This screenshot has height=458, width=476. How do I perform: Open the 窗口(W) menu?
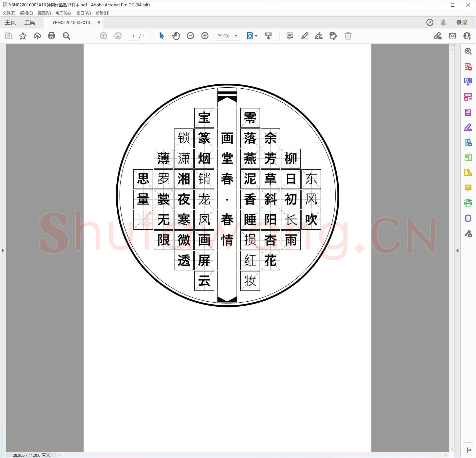click(x=84, y=13)
